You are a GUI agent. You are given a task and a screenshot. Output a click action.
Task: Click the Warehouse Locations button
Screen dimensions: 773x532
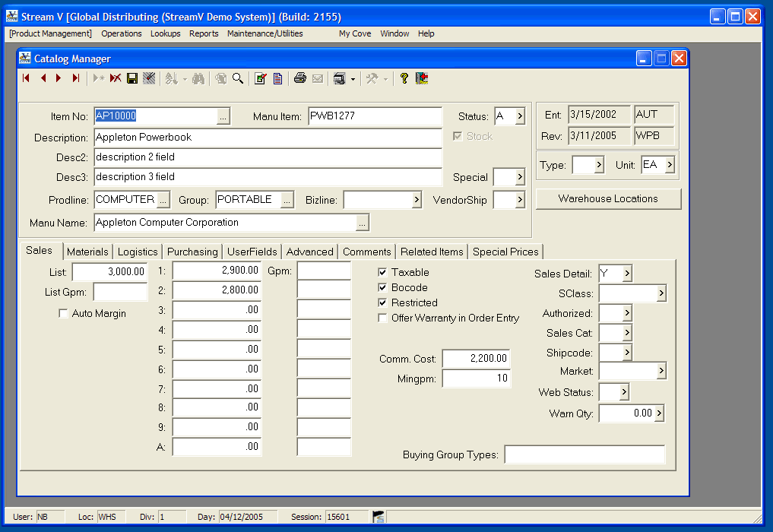click(x=608, y=198)
